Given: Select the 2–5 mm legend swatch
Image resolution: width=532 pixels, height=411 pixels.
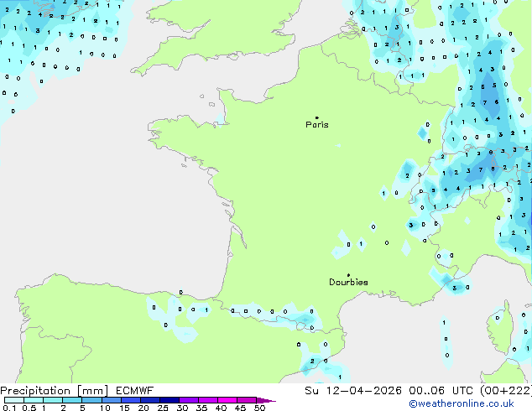Looking at the screenshot, I should [72, 400].
